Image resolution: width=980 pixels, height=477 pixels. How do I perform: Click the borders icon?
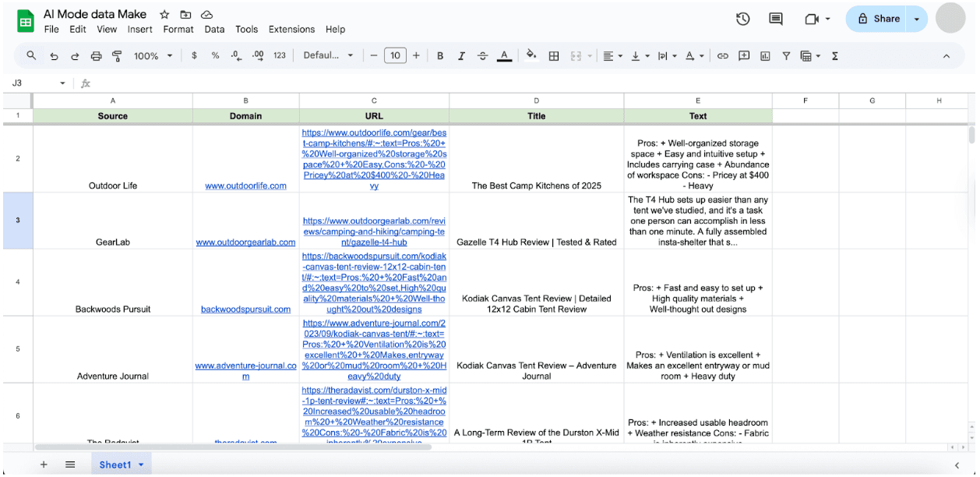(554, 56)
